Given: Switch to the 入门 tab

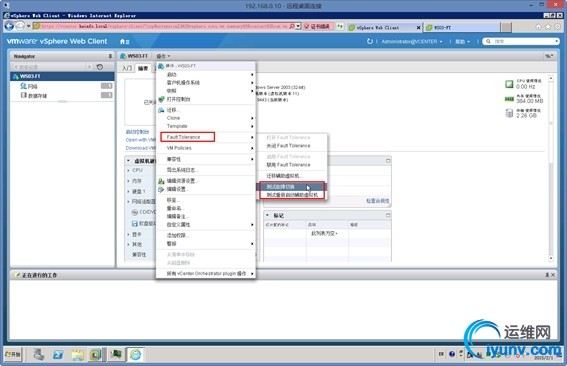Looking at the screenshot, I should [127, 68].
